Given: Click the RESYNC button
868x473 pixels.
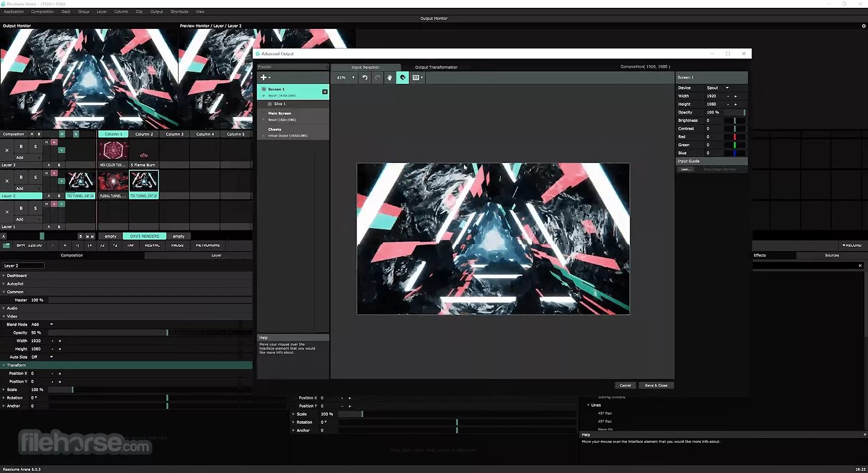Looking at the screenshot, I should point(153,246).
